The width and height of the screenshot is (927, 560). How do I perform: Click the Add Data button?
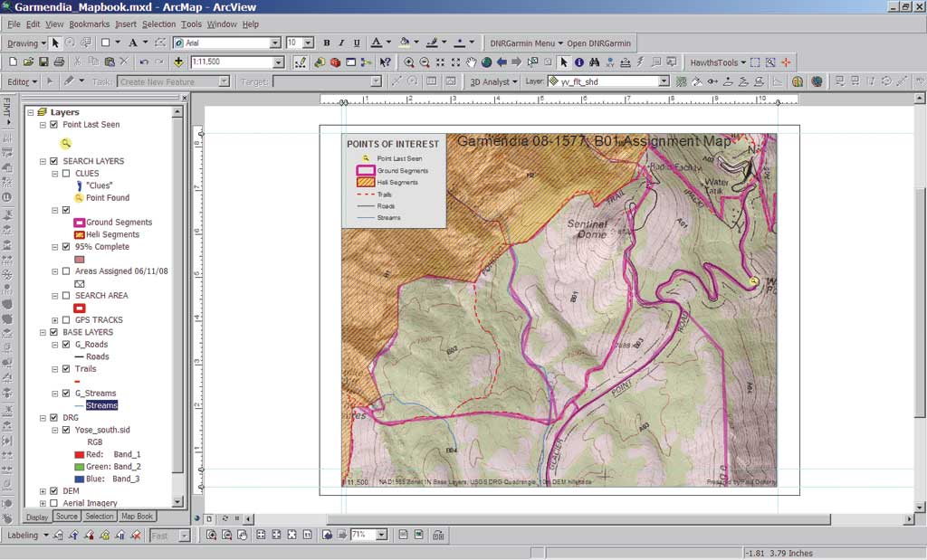pos(178,62)
